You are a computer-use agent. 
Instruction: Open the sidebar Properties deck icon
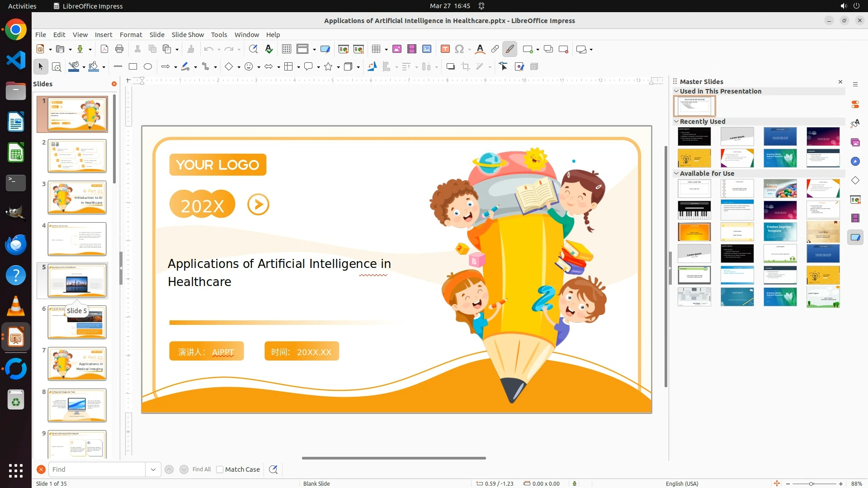pos(855,104)
